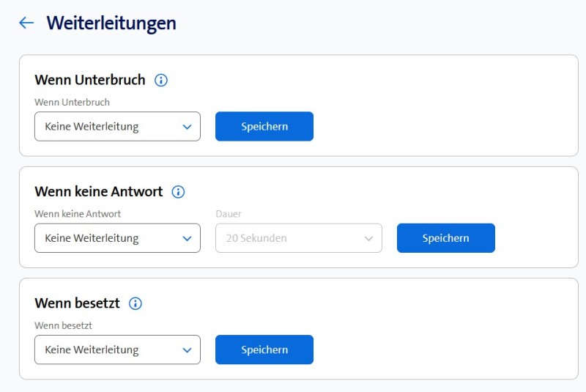The width and height of the screenshot is (586, 392).
Task: Click info icon next to Wenn besetzt
Action: tap(136, 303)
